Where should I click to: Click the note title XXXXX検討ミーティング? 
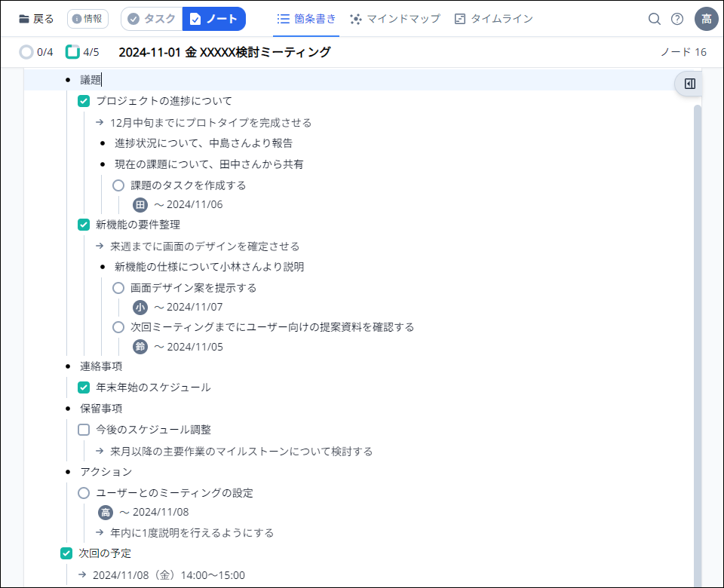pyautogui.click(x=225, y=52)
